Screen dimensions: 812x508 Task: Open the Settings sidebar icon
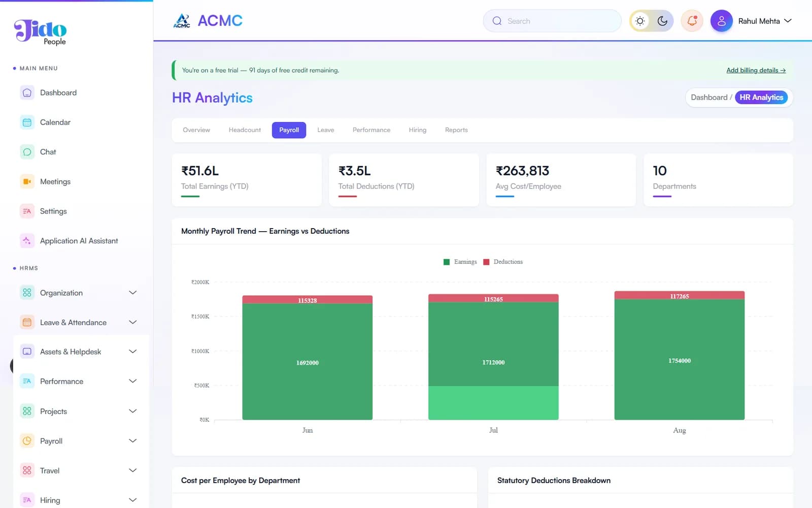(27, 211)
